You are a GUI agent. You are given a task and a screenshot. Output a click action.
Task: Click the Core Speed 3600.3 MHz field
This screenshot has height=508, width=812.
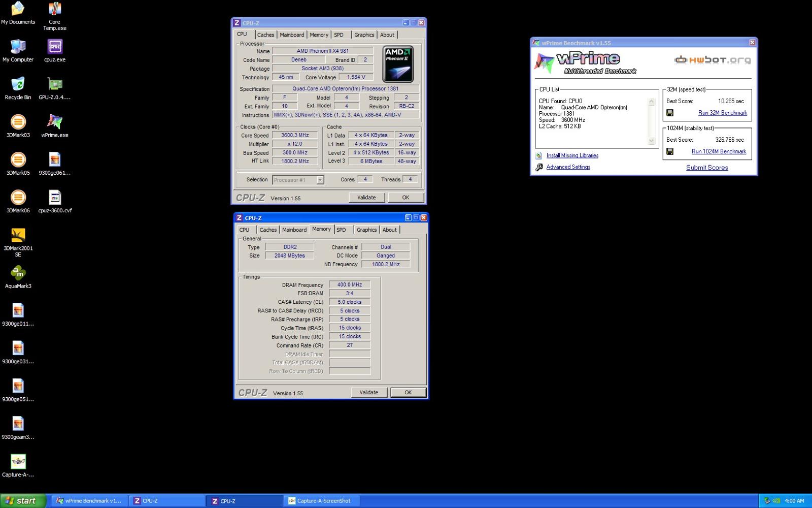click(295, 135)
